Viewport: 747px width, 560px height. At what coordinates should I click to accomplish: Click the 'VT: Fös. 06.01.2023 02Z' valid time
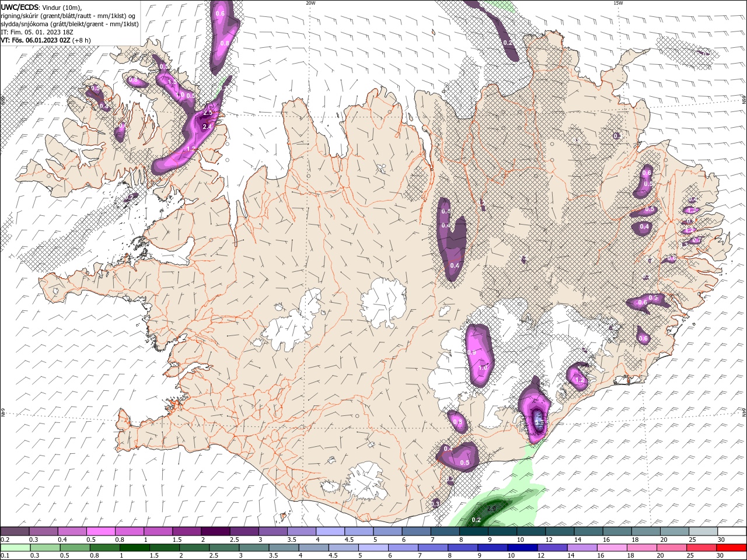pyautogui.click(x=36, y=40)
